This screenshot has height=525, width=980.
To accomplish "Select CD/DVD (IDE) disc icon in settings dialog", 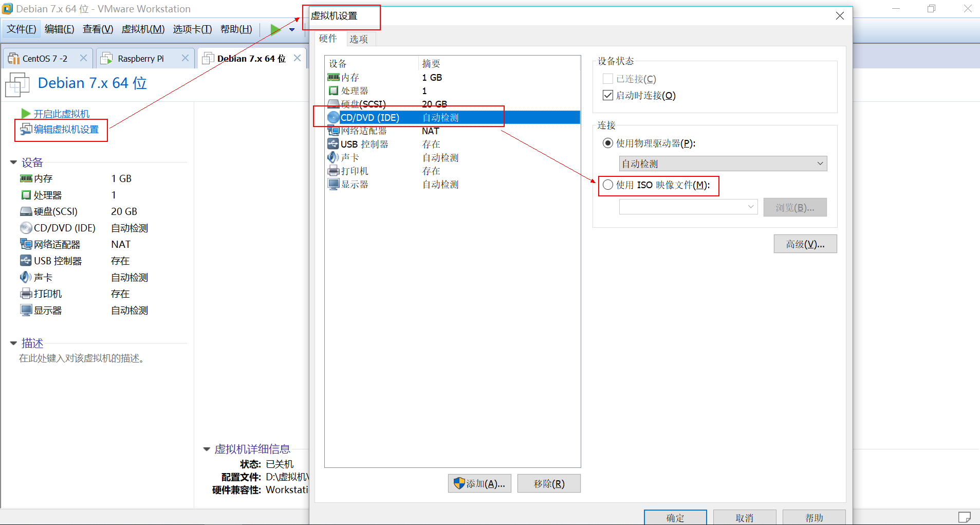I will [x=333, y=117].
